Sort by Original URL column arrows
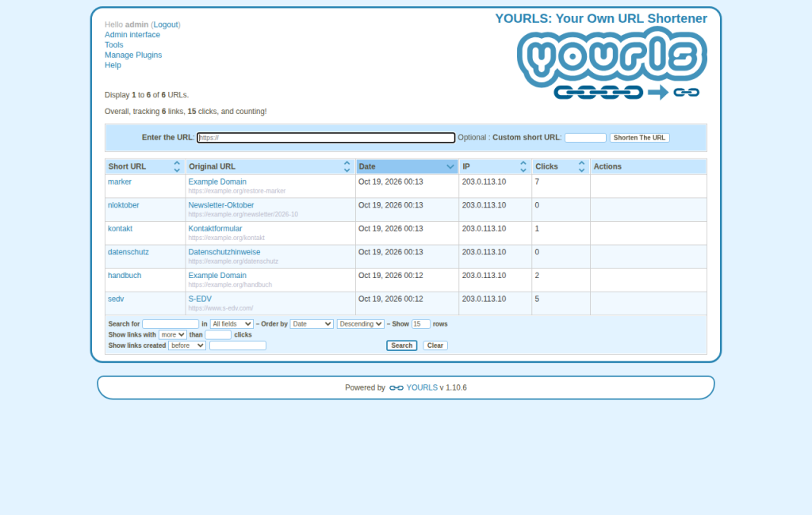The width and height of the screenshot is (812, 515). tap(347, 166)
